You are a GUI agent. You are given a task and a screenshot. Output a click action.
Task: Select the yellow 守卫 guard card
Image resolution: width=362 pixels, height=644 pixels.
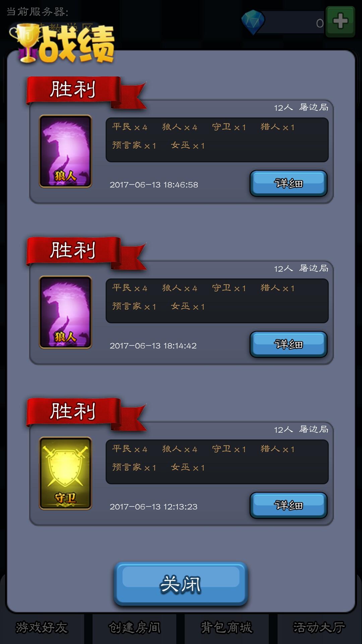pyautogui.click(x=65, y=473)
